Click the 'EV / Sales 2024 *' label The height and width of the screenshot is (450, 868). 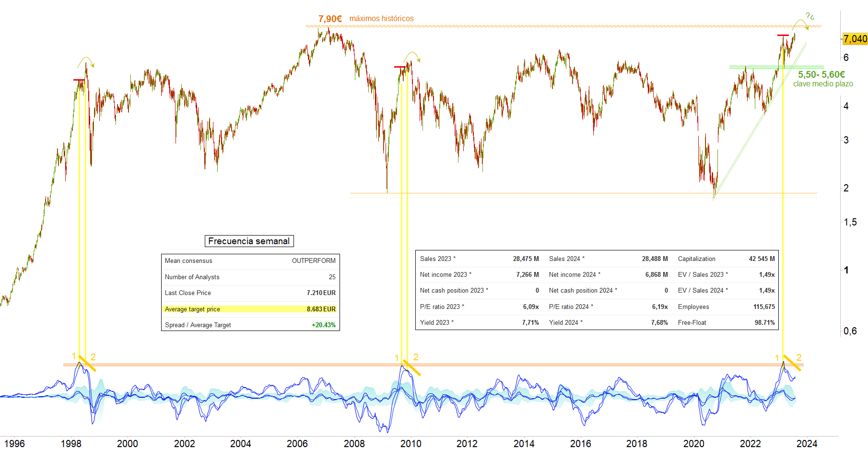point(703,291)
